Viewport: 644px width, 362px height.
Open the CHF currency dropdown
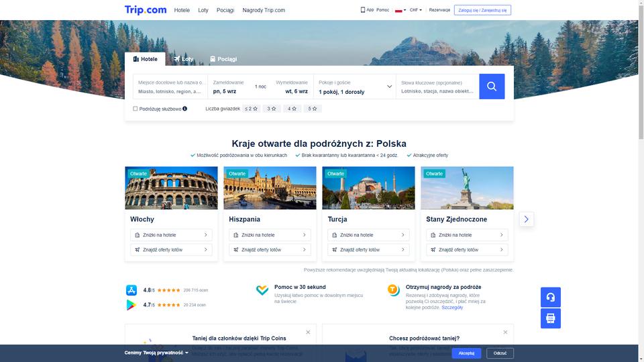[416, 10]
